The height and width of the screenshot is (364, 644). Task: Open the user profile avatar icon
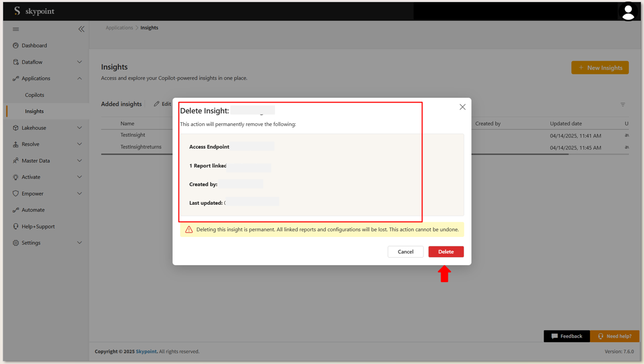(x=628, y=11)
